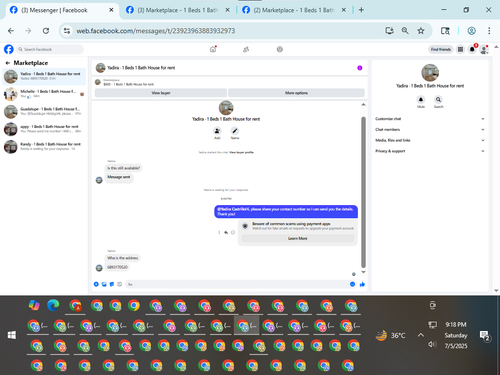Click the Name pencil icon in chat
Viewport: 500px width, 375px height.
pos(235,131)
